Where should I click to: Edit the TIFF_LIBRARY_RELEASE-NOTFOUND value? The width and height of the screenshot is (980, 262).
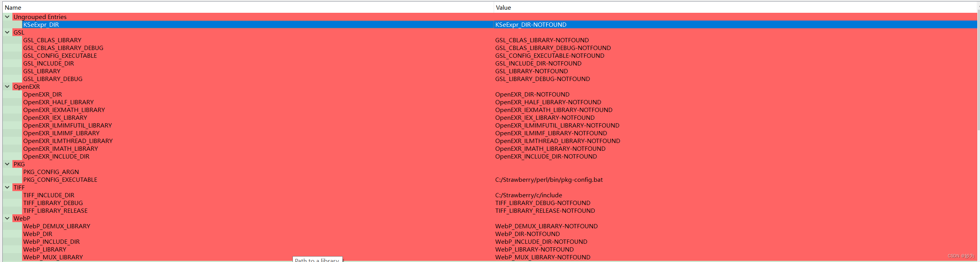545,211
